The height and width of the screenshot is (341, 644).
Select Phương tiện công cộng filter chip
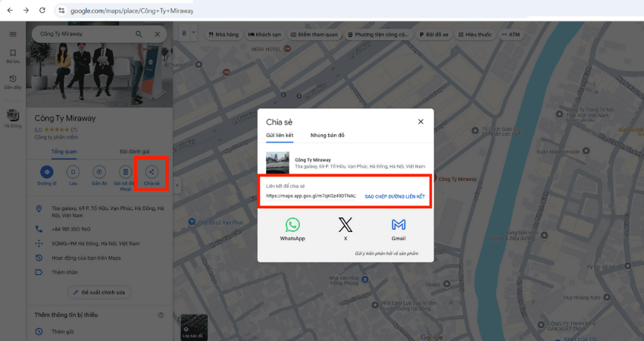click(378, 35)
